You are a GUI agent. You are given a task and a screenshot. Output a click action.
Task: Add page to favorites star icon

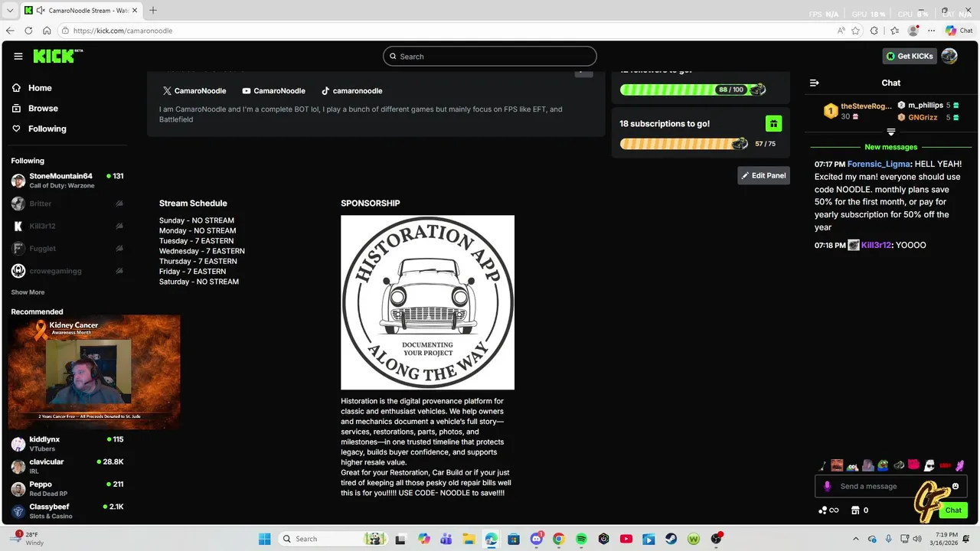[855, 31]
